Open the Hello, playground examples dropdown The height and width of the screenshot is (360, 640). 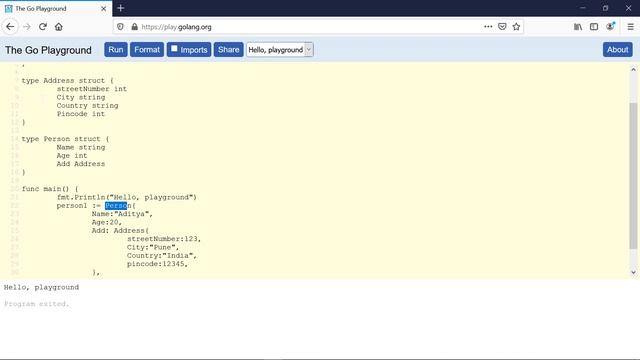click(280, 50)
